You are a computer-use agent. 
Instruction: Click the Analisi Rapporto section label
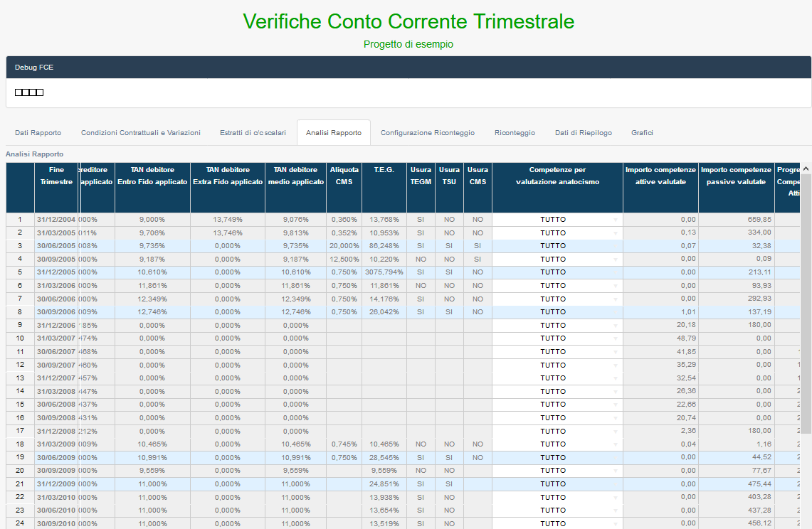coord(35,154)
